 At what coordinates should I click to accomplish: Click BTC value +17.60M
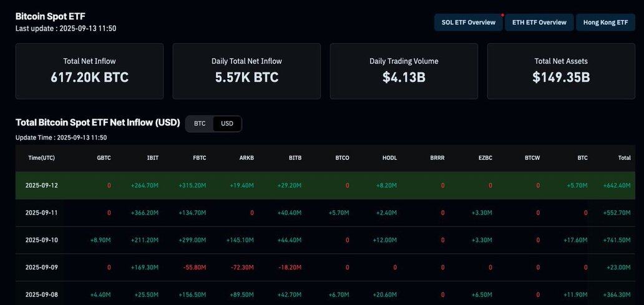tap(575, 240)
